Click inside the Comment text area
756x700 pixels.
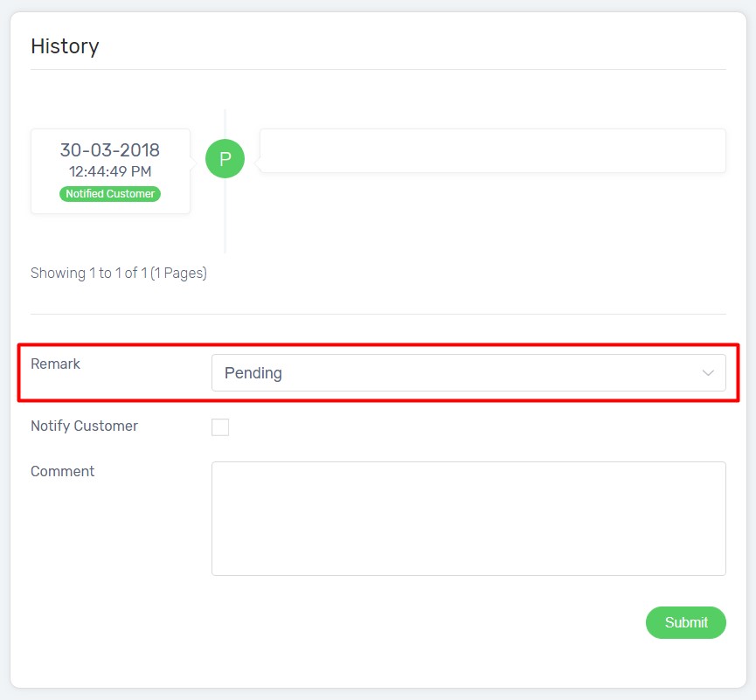[x=468, y=517]
